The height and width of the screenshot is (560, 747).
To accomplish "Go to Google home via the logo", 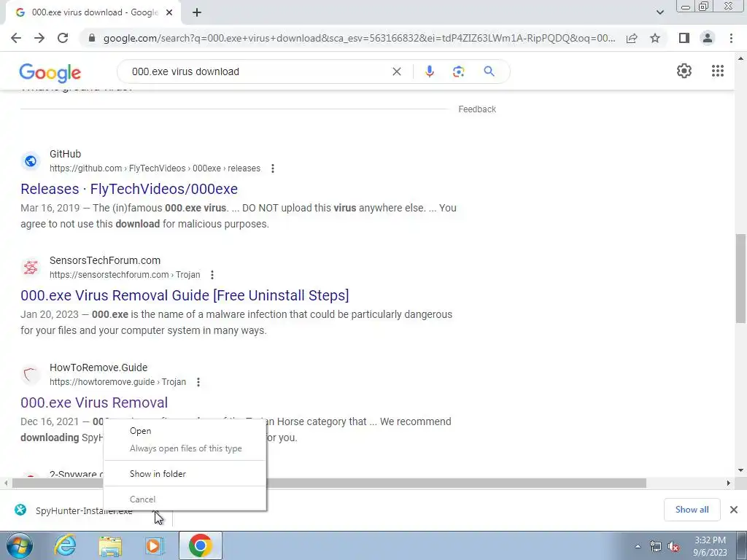I will (50, 72).
